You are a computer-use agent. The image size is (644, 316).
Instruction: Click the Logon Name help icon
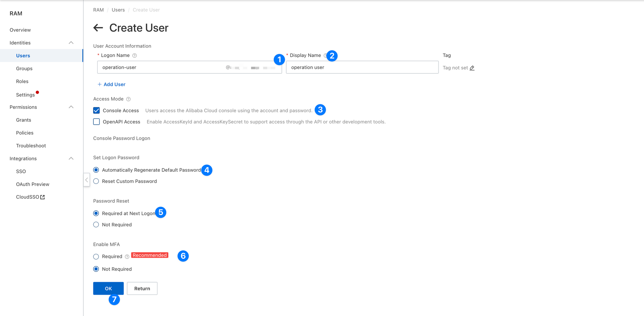click(x=135, y=55)
